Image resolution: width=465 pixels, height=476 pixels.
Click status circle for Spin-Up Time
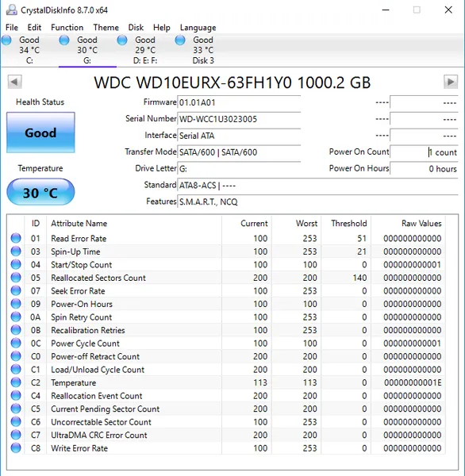click(16, 251)
